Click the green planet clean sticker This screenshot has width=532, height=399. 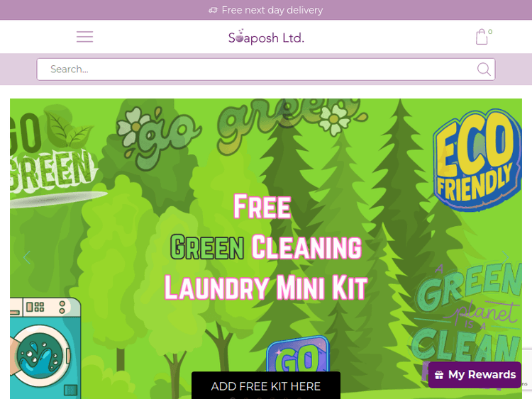click(467, 313)
